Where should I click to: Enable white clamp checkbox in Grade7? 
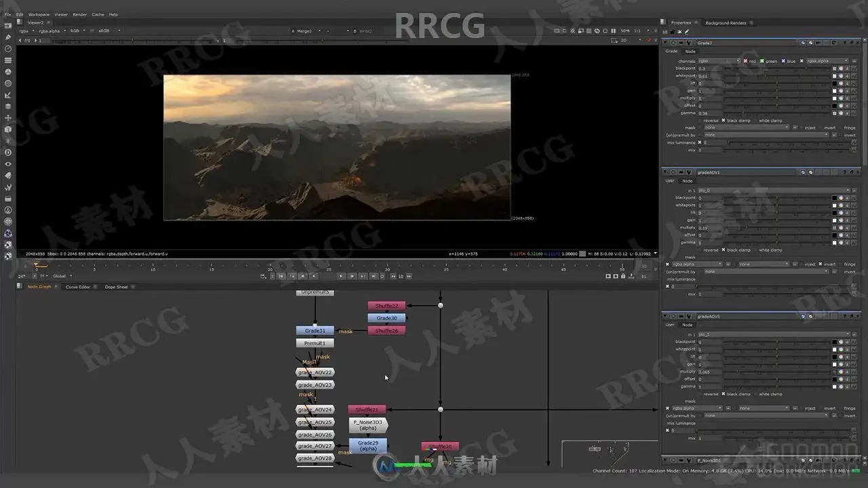(755, 120)
